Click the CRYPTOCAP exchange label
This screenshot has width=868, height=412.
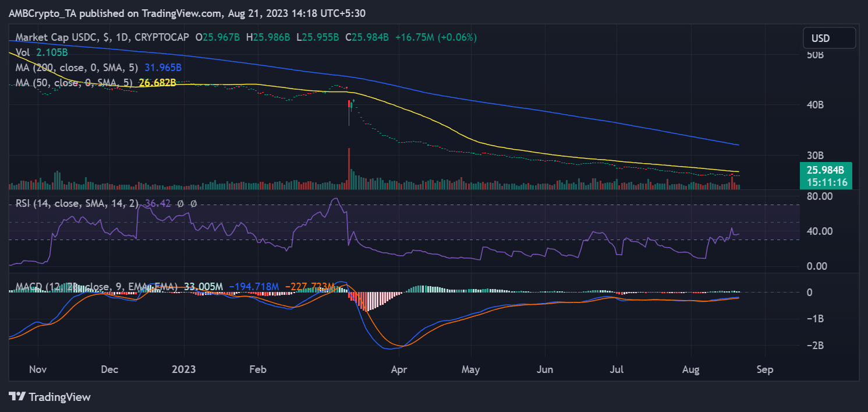(162, 37)
